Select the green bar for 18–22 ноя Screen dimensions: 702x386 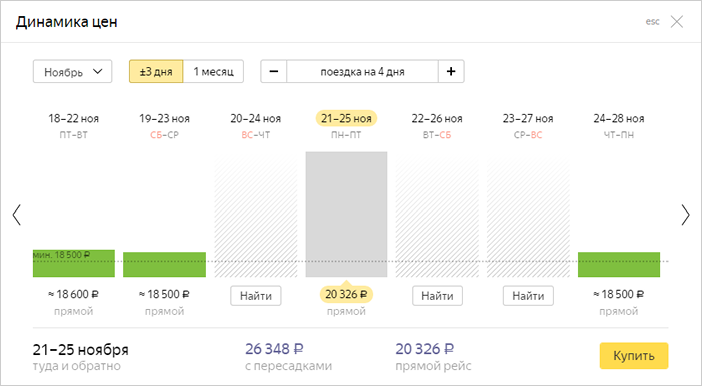[74, 263]
